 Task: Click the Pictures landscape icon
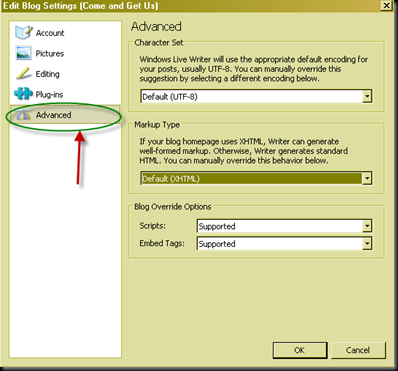pos(24,53)
